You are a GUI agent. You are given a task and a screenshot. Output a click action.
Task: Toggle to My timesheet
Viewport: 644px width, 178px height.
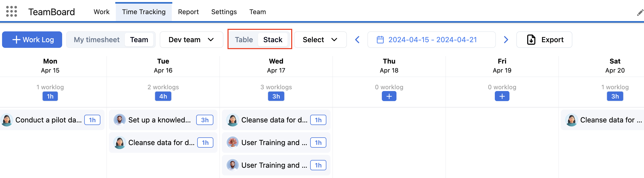[97, 40]
